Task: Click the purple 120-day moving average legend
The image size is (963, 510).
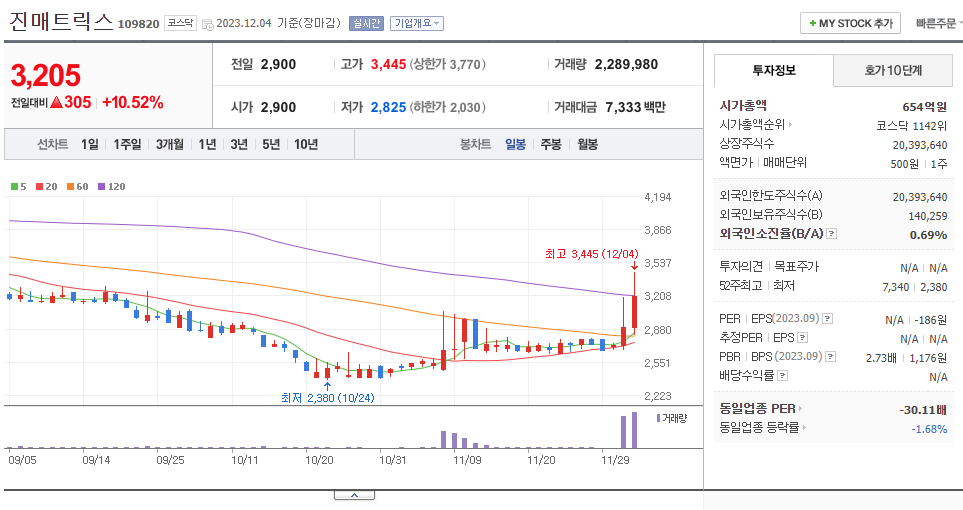Action: click(x=112, y=187)
